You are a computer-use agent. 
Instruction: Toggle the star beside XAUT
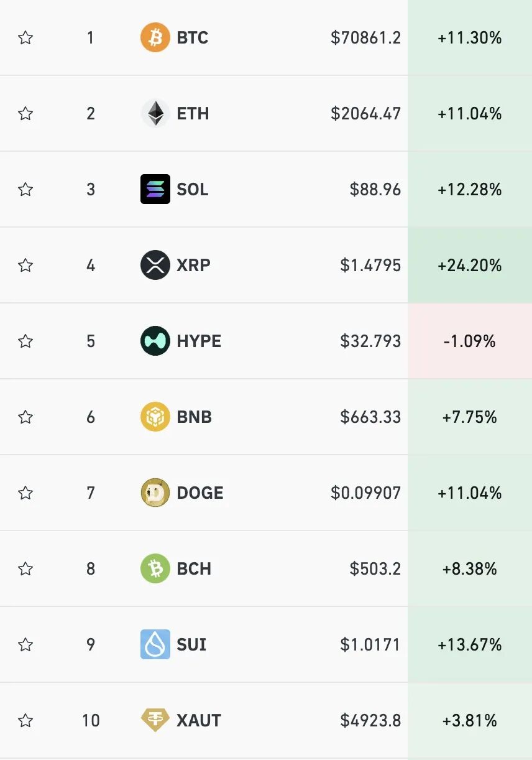(x=25, y=720)
